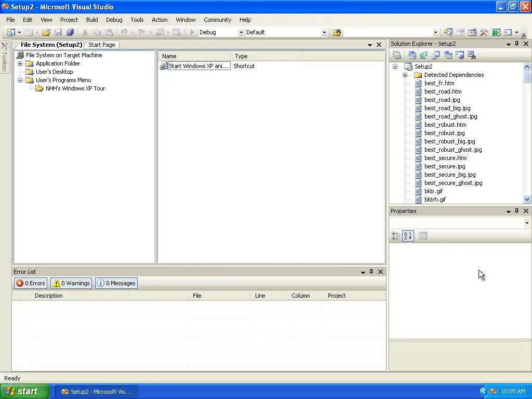Click the Open File folder icon

(x=46, y=32)
